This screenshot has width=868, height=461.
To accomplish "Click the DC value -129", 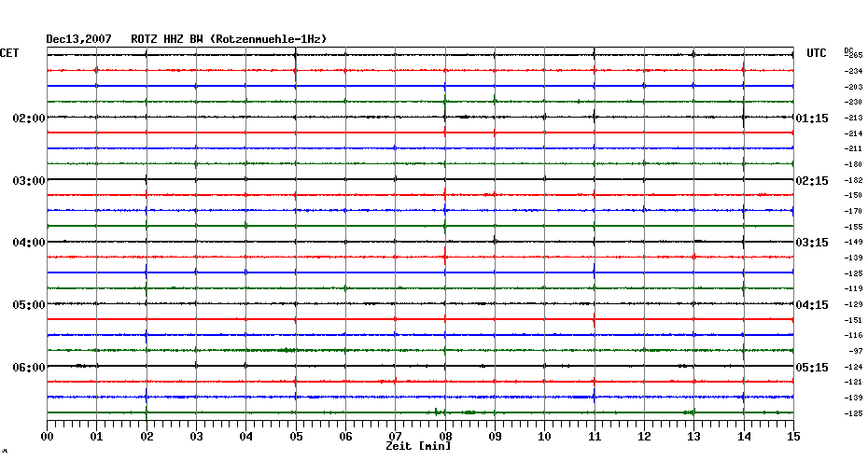I will click(x=853, y=305).
